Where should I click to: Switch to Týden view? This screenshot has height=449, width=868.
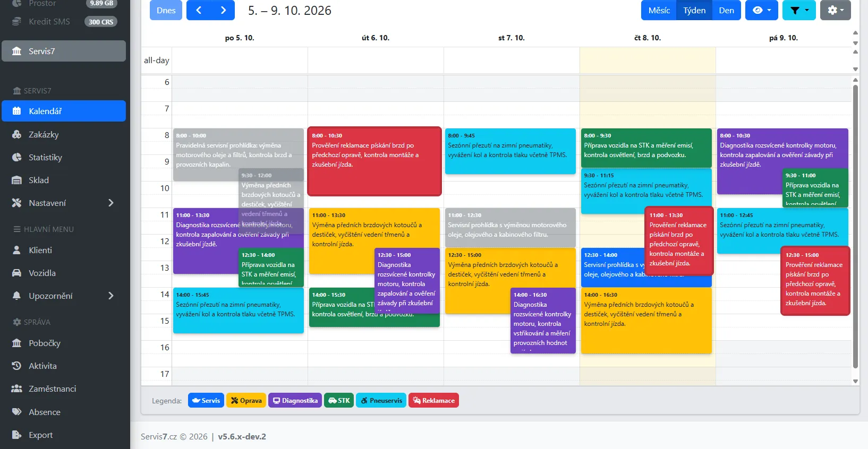tap(694, 10)
